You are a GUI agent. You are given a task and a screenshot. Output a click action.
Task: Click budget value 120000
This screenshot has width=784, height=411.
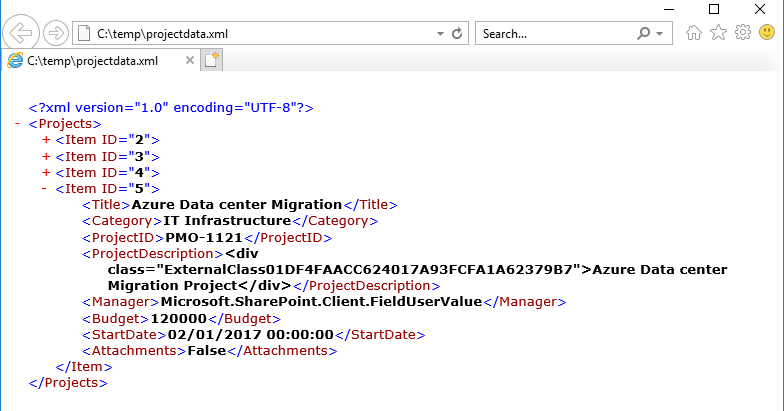coord(178,318)
